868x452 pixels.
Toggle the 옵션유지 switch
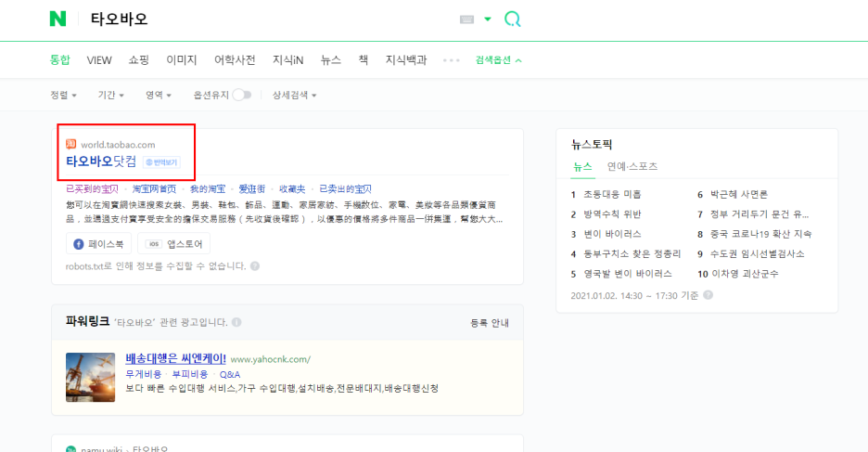242,96
